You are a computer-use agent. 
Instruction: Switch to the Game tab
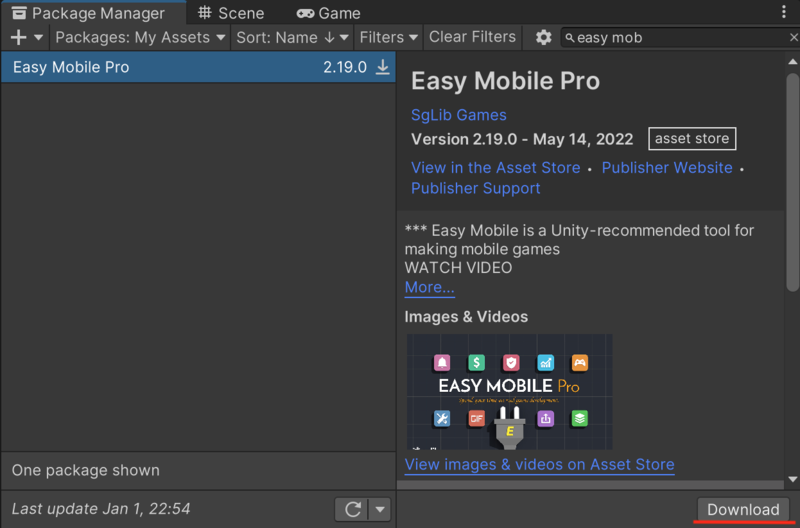329,13
